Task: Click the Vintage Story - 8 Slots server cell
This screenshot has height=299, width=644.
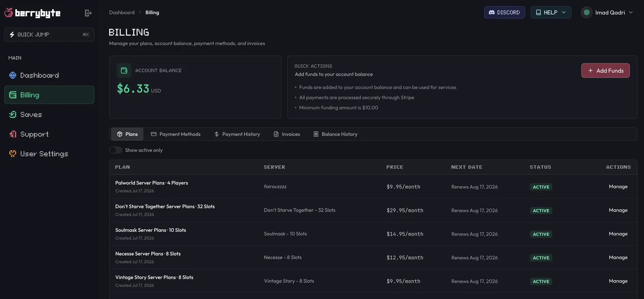Action: tap(289, 281)
